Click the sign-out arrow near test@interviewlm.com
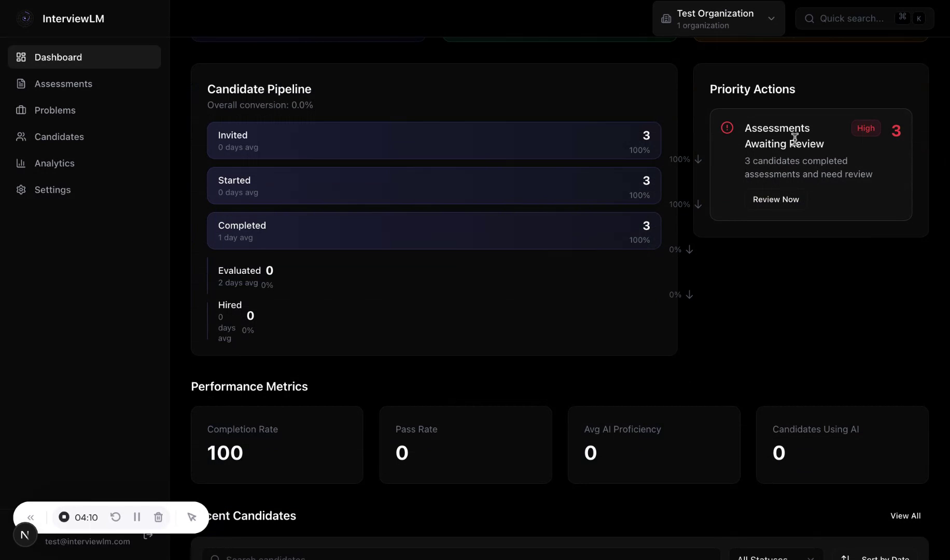 click(x=148, y=535)
